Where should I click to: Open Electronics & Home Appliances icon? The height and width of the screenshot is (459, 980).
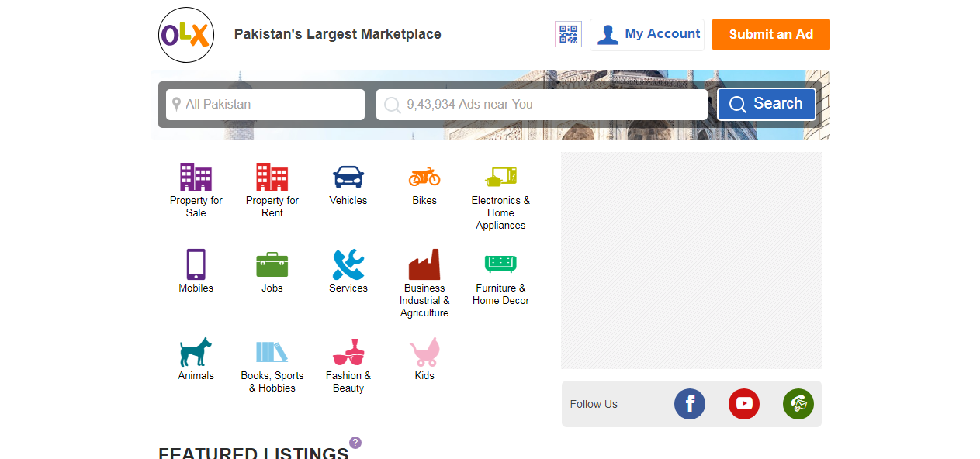point(500,177)
